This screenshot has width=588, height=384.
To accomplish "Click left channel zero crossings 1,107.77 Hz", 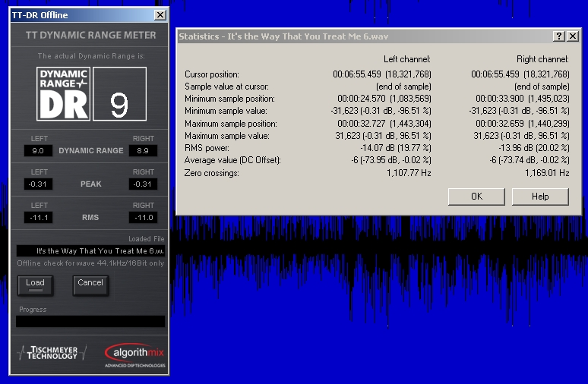I will tap(409, 173).
